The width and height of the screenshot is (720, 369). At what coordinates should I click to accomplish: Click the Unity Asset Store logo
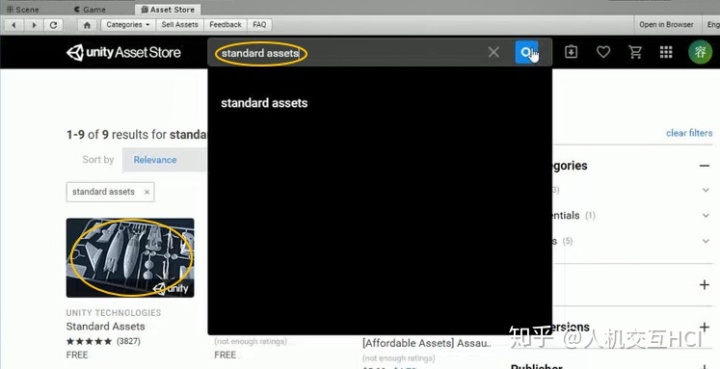124,52
